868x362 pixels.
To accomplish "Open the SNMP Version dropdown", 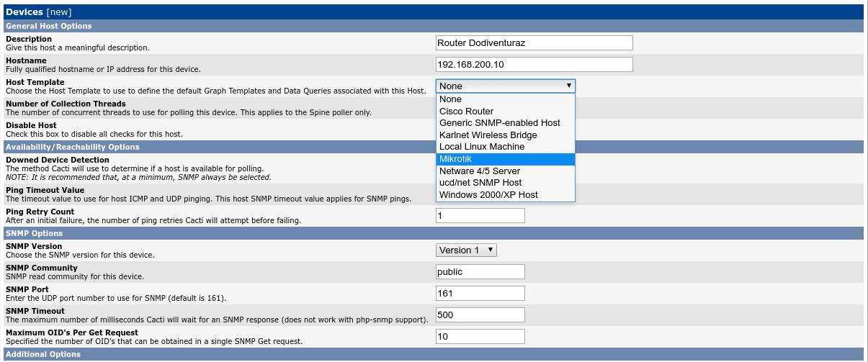I will click(466, 250).
